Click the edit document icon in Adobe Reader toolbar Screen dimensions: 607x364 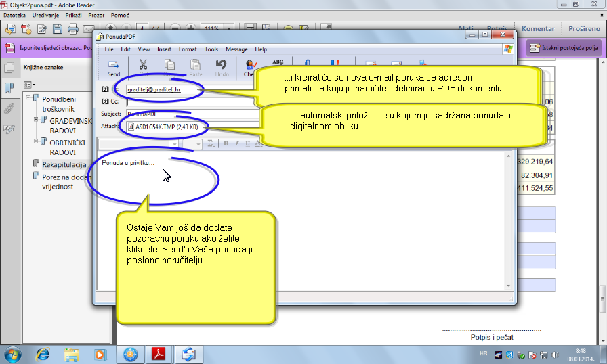[x=42, y=29]
